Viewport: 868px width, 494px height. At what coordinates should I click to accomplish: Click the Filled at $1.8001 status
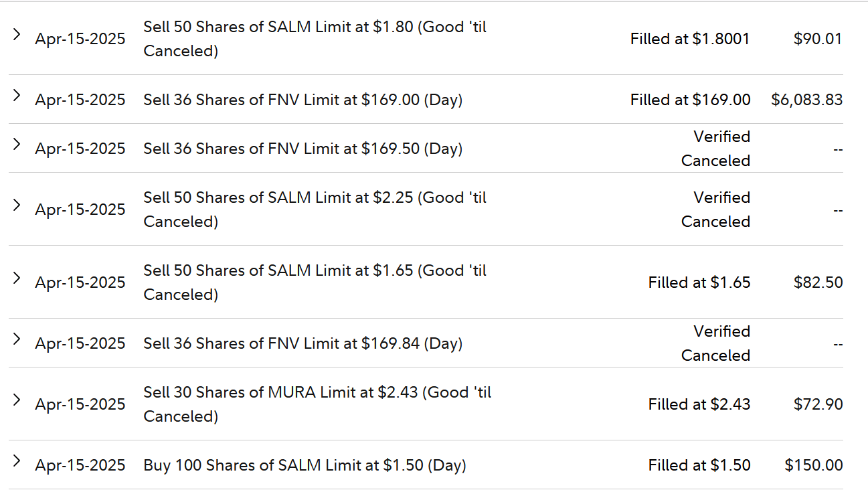[x=689, y=39]
